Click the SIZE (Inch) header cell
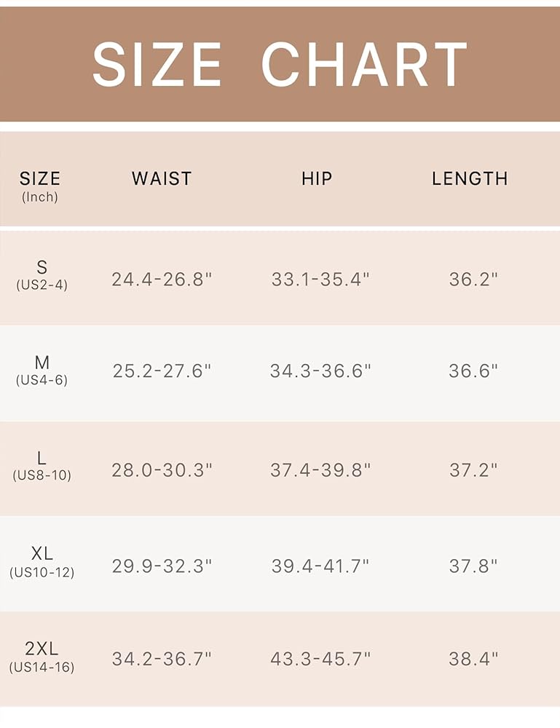 [40, 186]
